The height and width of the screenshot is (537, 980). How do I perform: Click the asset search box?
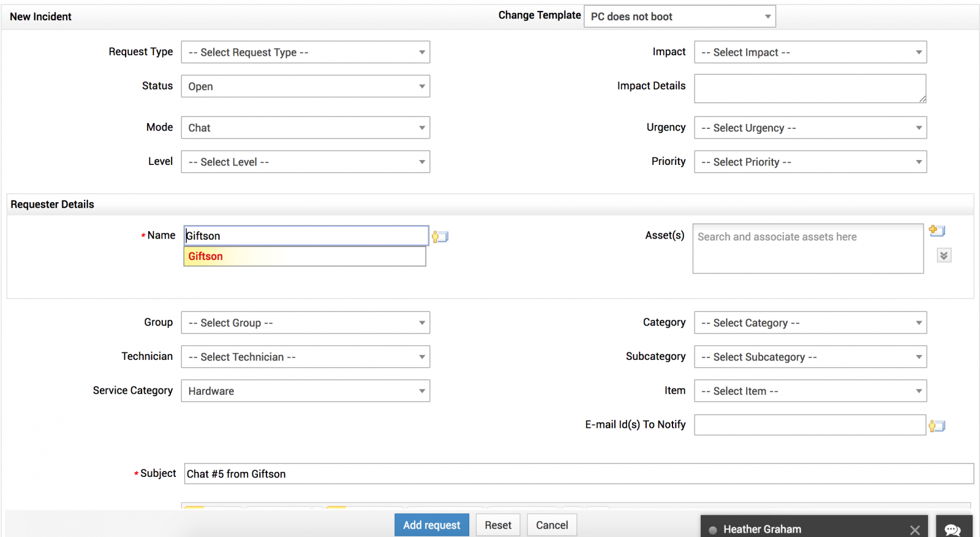coord(807,248)
